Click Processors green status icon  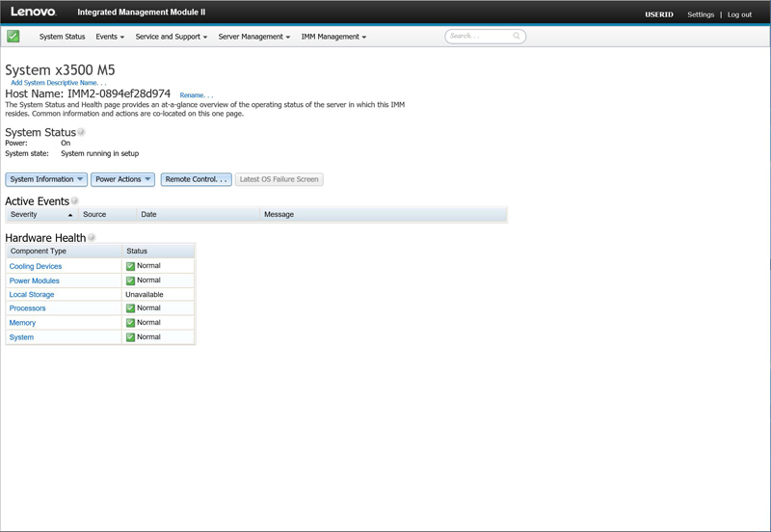point(130,308)
